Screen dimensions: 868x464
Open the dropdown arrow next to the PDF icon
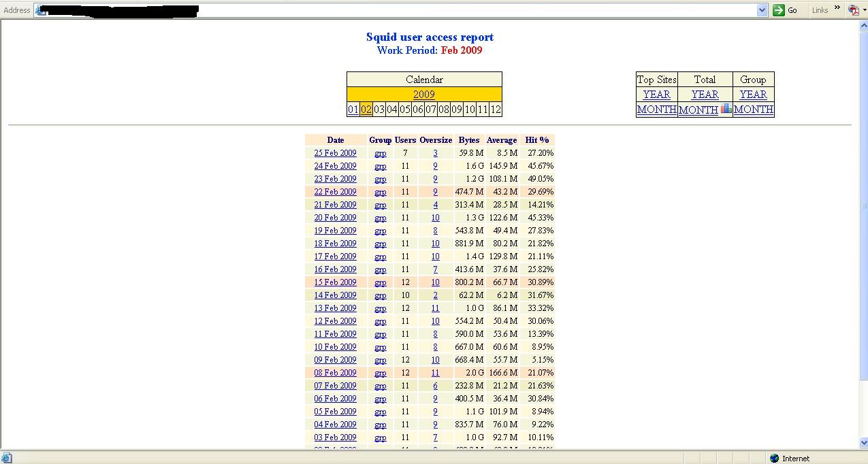click(x=864, y=10)
